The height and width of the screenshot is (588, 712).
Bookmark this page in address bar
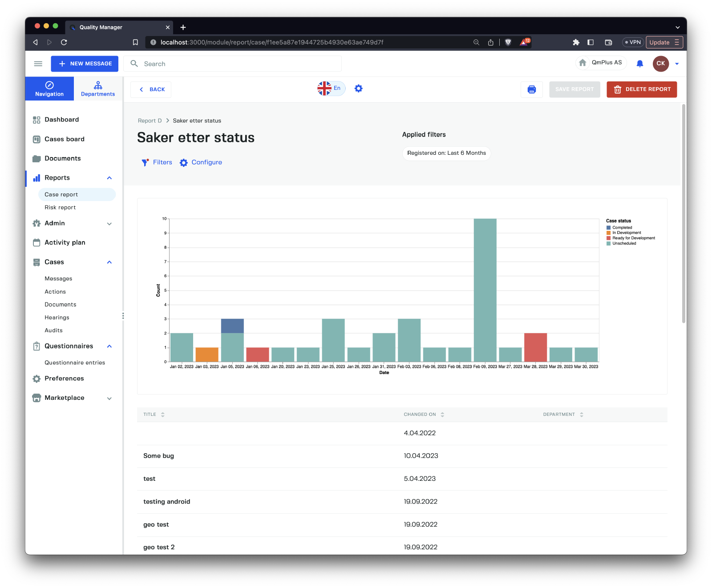pyautogui.click(x=135, y=42)
